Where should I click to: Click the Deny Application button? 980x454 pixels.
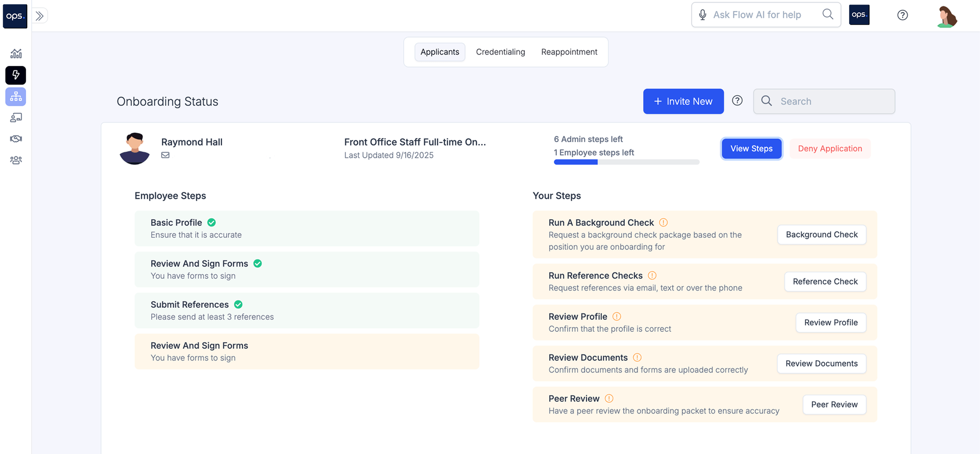[x=829, y=149]
